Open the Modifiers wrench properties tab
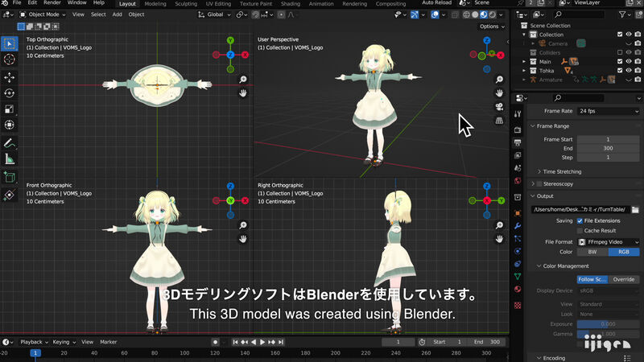Screen dimensions: 644x362 518,226
